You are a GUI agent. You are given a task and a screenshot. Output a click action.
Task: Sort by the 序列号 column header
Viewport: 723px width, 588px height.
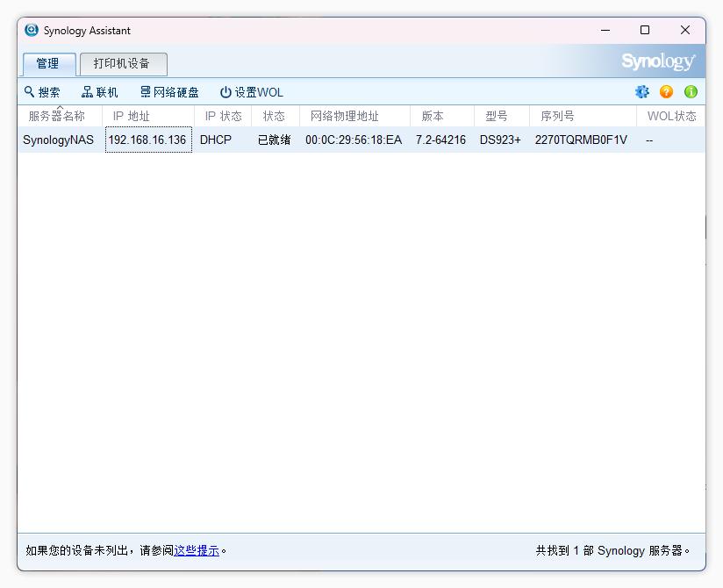(583, 116)
